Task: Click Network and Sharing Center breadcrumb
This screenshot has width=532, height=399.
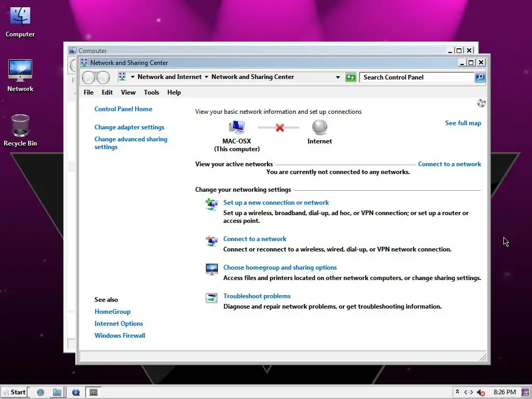Action: click(x=253, y=77)
